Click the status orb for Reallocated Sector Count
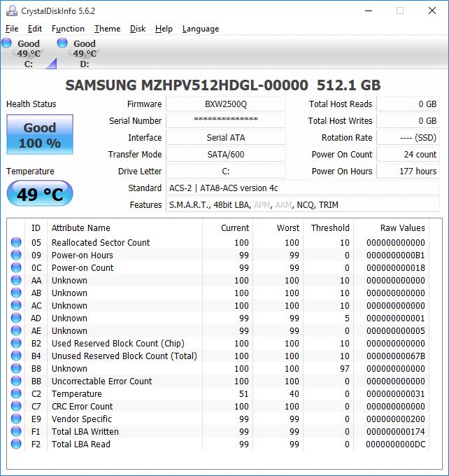Image resolution: width=449 pixels, height=476 pixels. [x=16, y=242]
